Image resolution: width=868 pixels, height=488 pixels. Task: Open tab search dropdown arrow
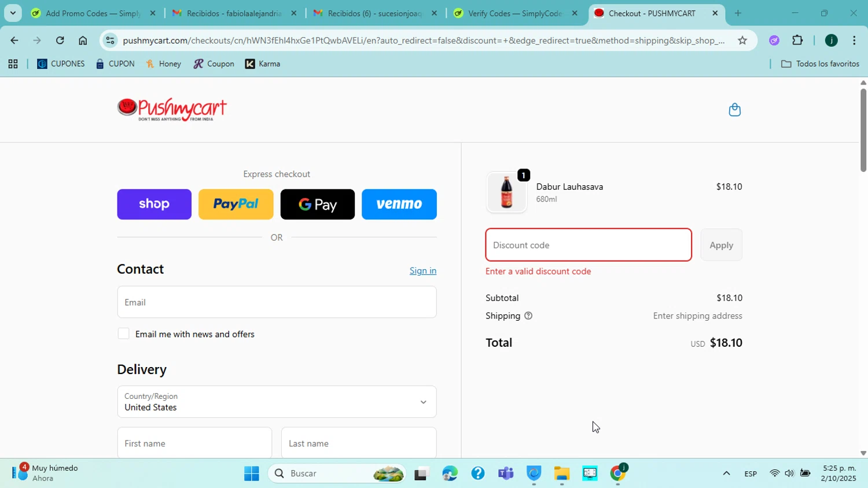point(13,13)
